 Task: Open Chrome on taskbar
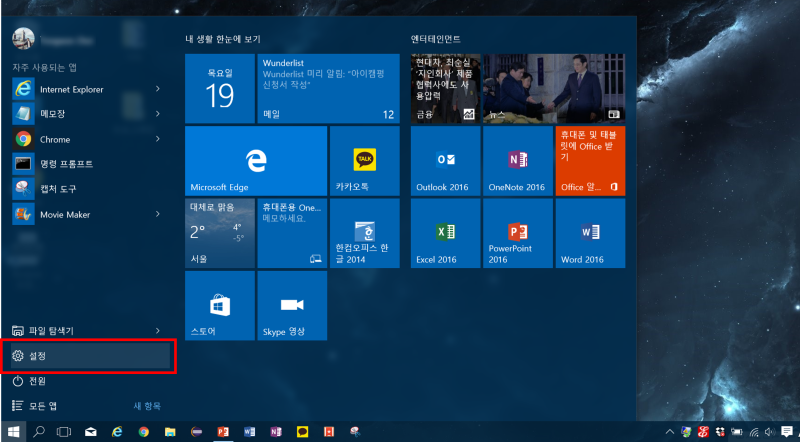[x=143, y=432]
